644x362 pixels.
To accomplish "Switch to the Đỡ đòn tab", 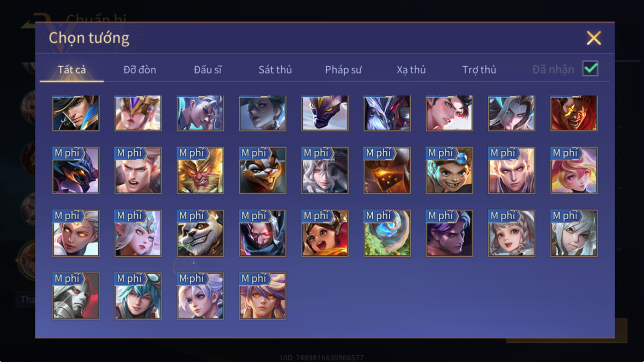I will pos(140,70).
